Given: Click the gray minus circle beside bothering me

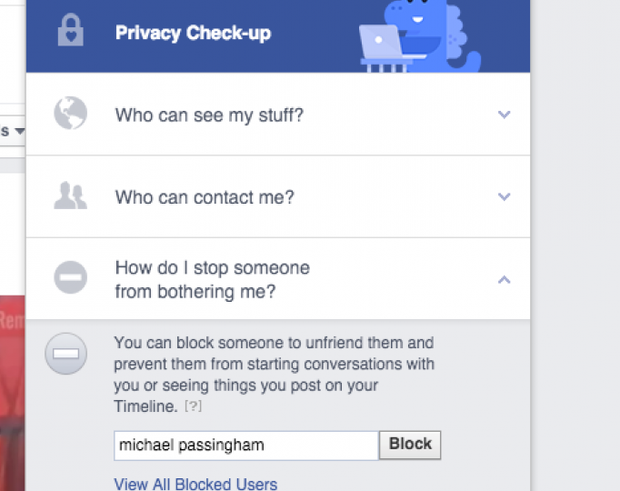Looking at the screenshot, I should [x=70, y=277].
